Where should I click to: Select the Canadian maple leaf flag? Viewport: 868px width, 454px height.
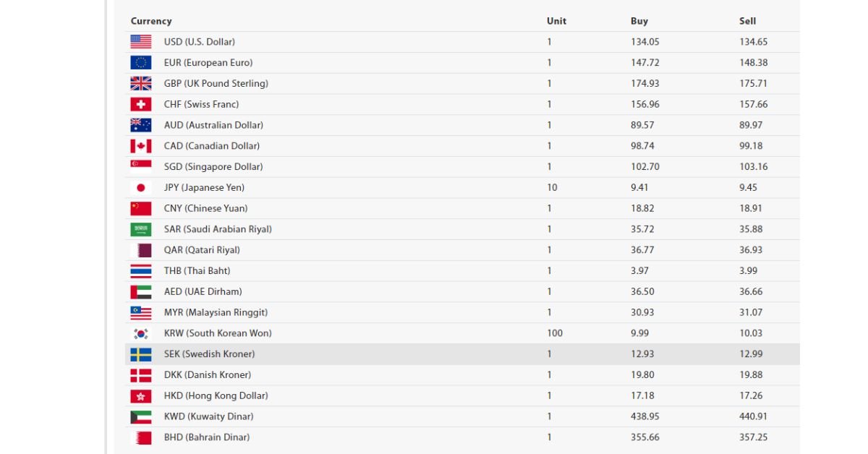(141, 146)
